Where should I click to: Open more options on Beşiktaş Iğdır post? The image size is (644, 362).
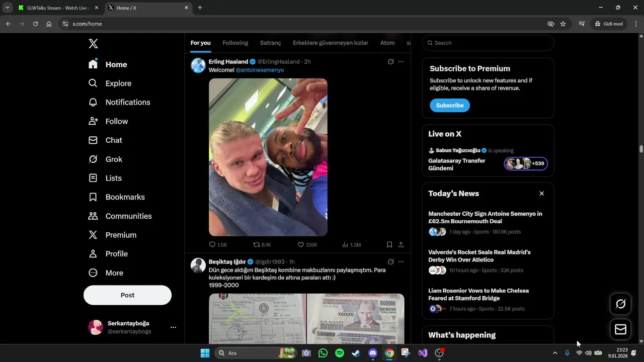(x=401, y=261)
